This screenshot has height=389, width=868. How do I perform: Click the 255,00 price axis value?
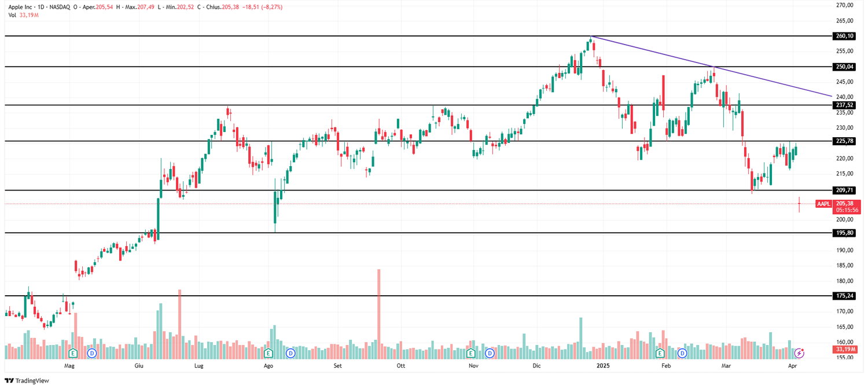[x=845, y=52]
